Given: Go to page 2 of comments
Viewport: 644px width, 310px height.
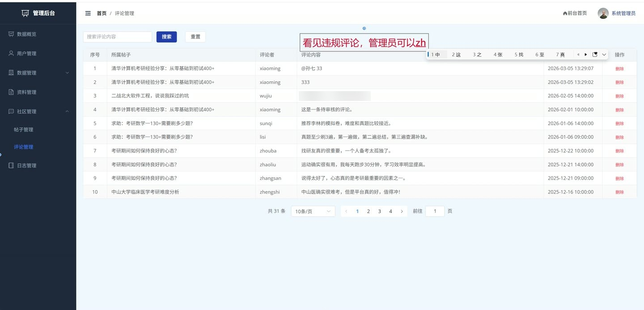Looking at the screenshot, I should point(369,211).
